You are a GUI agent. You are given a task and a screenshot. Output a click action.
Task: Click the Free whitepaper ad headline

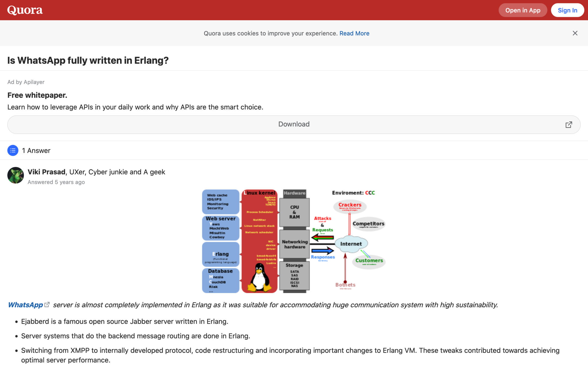tap(37, 95)
